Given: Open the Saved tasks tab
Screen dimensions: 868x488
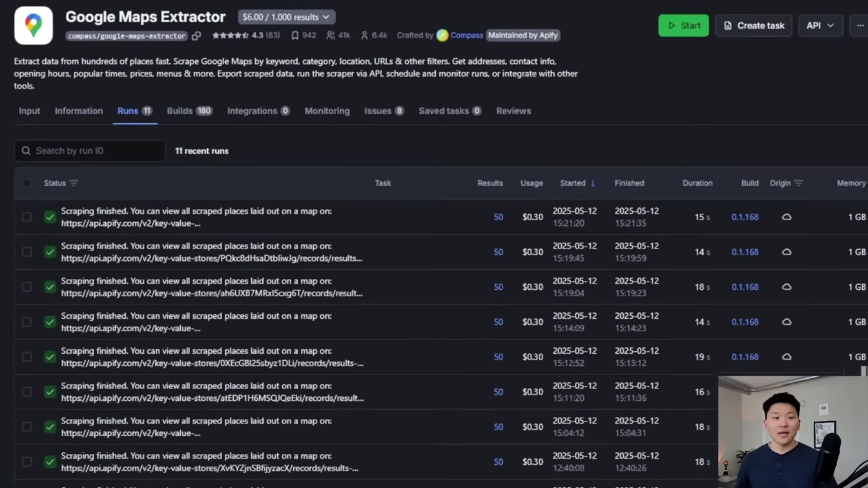Looking at the screenshot, I should tap(450, 111).
